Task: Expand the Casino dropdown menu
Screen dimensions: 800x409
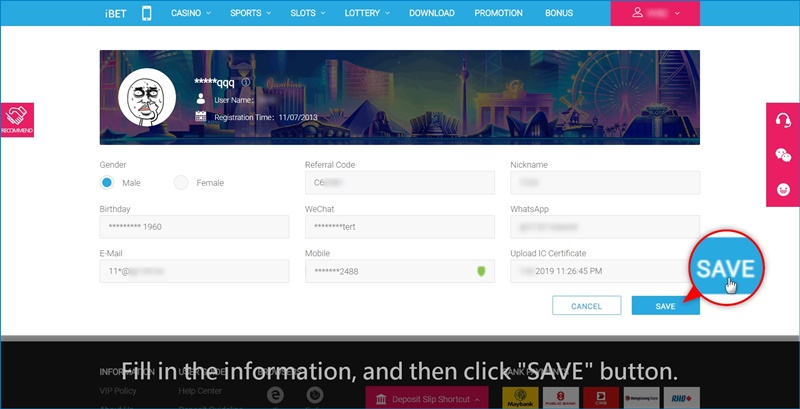Action: (x=191, y=13)
